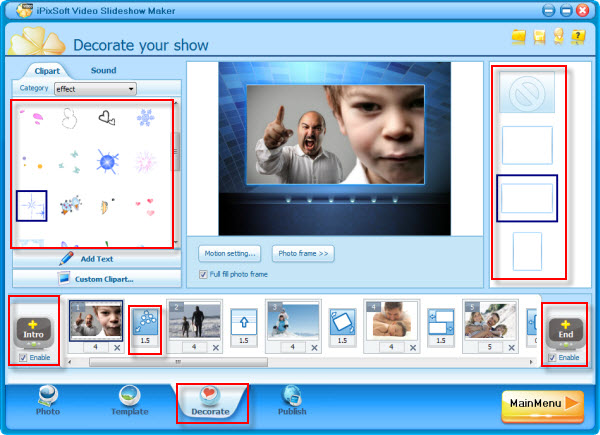
Task: Click the slideshow preview image
Action: (334, 148)
